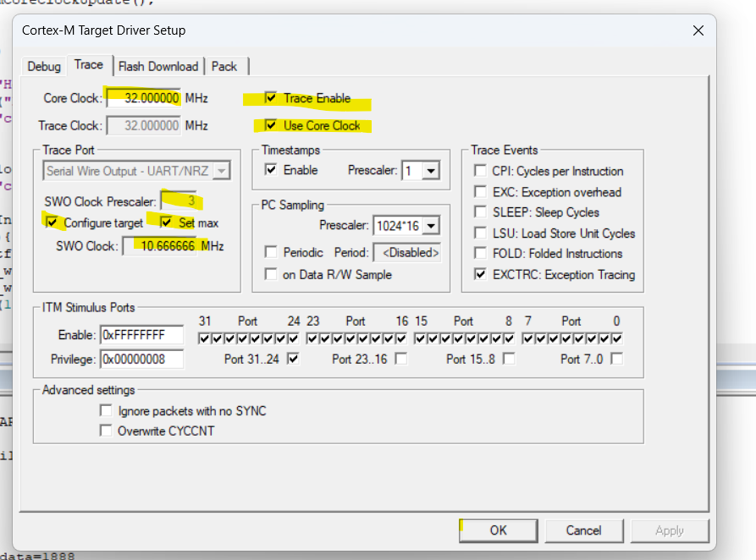
Task: Enable Overwrite CYCCNT checkbox
Action: [x=106, y=431]
